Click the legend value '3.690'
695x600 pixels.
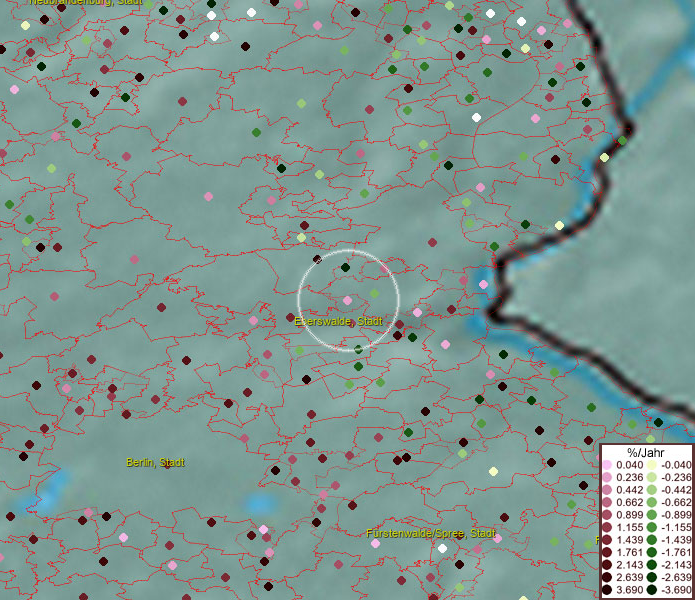629,590
